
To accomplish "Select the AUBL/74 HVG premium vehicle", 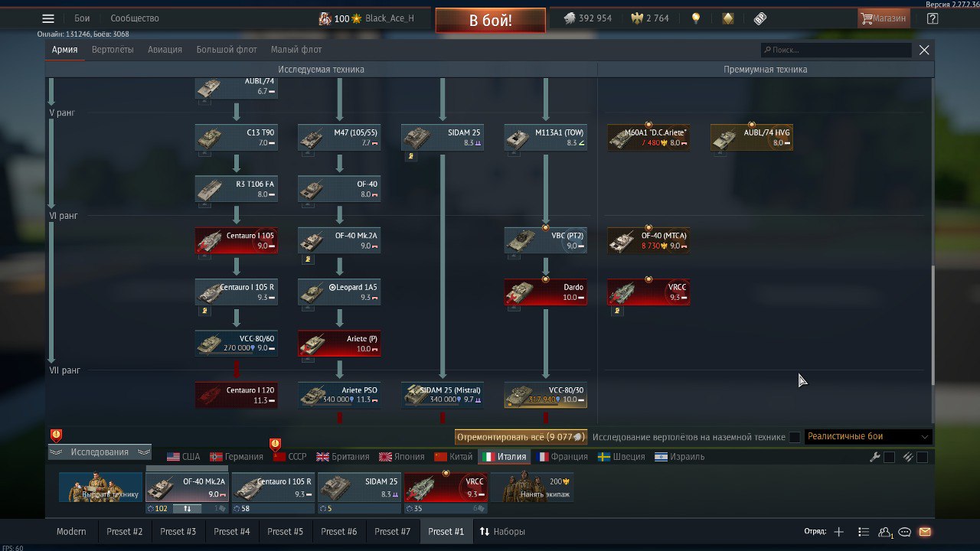I will point(752,138).
